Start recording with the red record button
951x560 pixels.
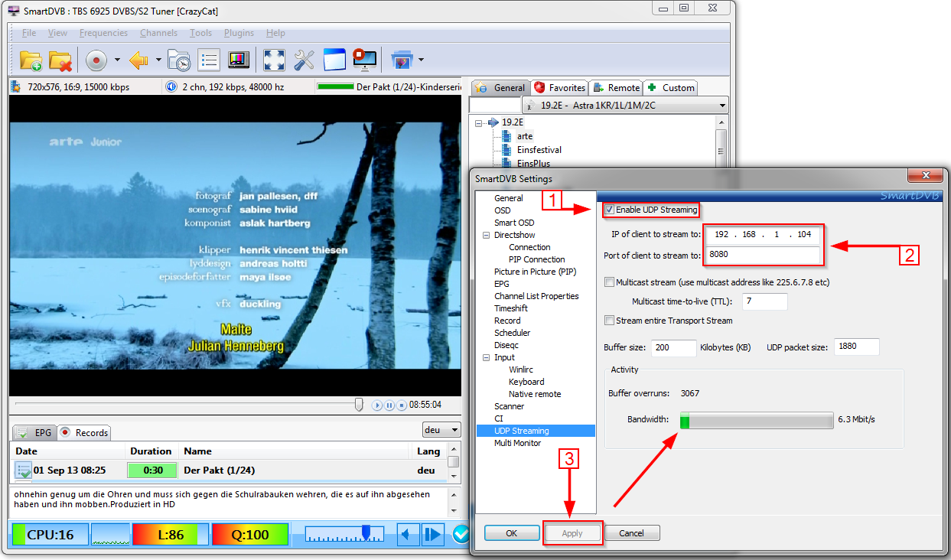click(x=96, y=60)
